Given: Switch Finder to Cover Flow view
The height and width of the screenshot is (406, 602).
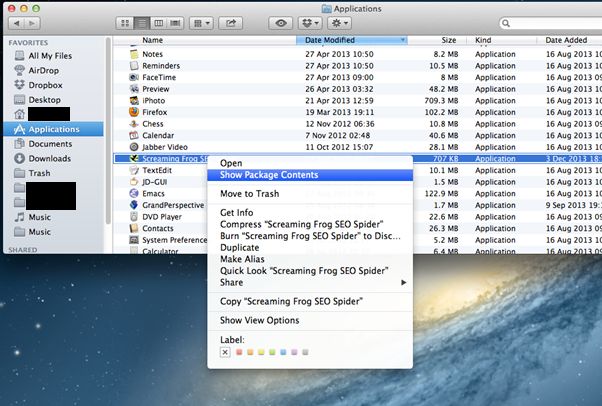Looking at the screenshot, I should tap(175, 23).
